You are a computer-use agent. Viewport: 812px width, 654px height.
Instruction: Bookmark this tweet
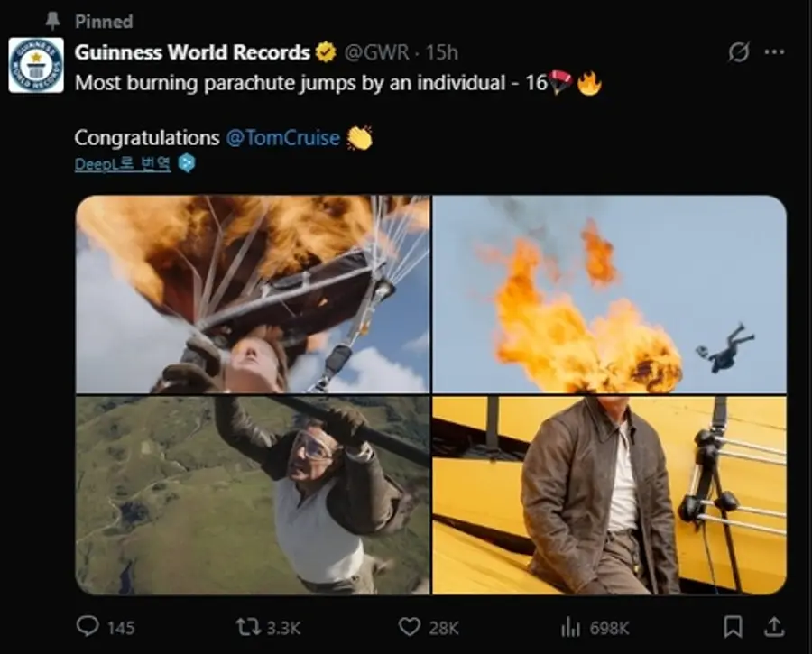[x=734, y=627]
